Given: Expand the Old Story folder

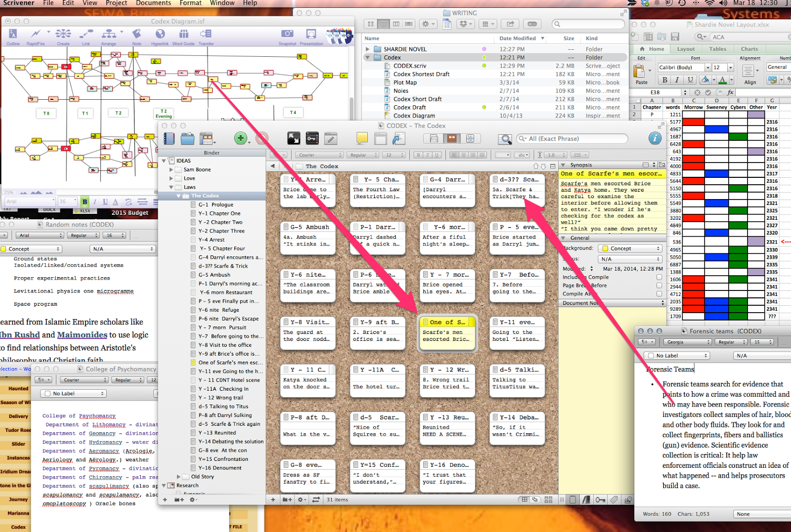Looking at the screenshot, I should click(x=179, y=477).
